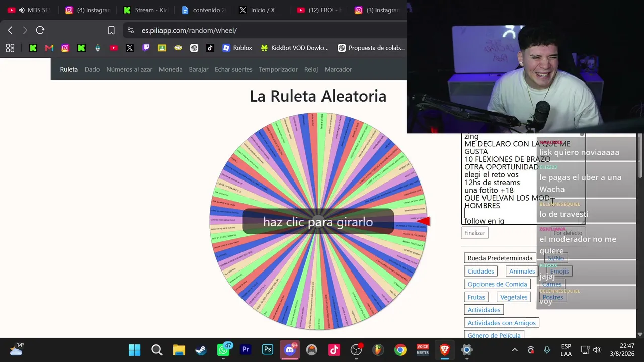
Task: Open FL Studio from the taskbar
Action: point(378,350)
